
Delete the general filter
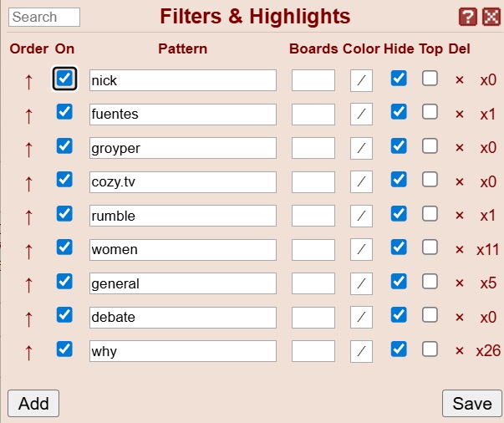click(x=460, y=283)
